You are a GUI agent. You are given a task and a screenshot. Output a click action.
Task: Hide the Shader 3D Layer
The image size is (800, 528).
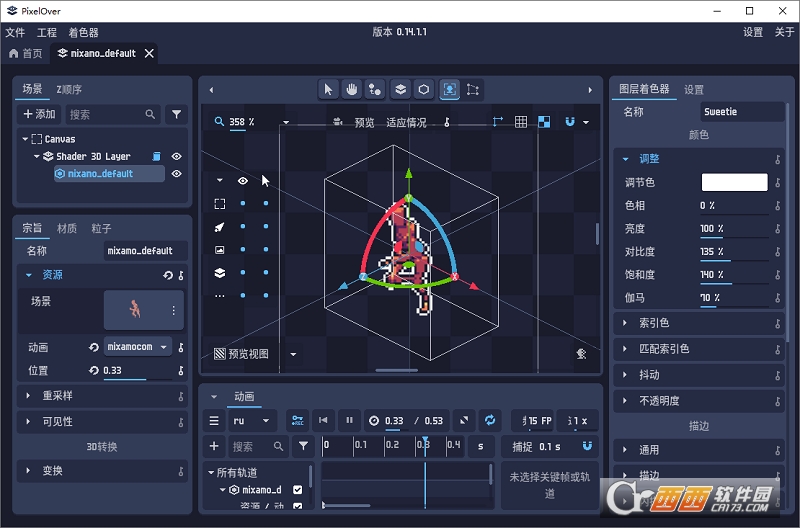(x=177, y=157)
